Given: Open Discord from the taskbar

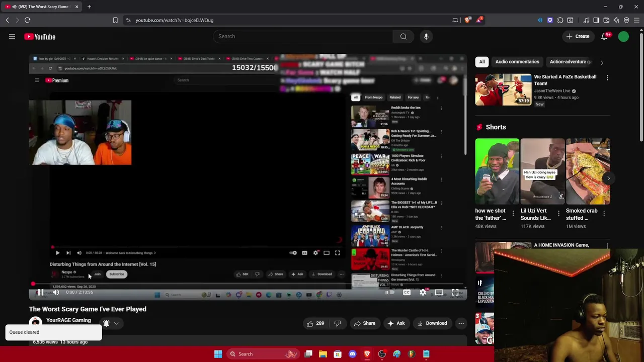Looking at the screenshot, I should point(352,354).
